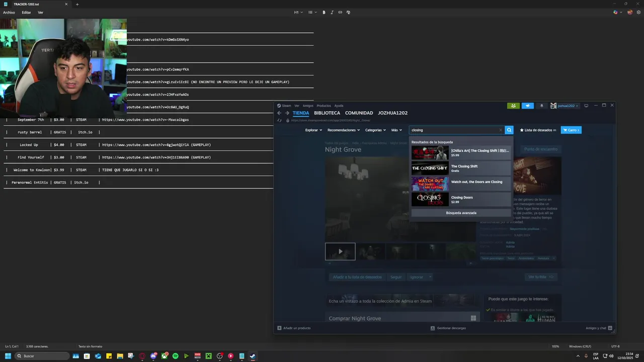Expand the Recomendaciones dropdown
The width and height of the screenshot is (644, 362).
coord(344,130)
